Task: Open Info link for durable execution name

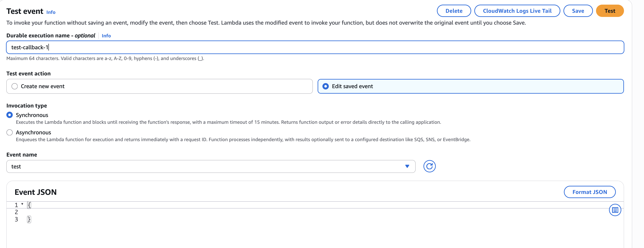Action: tap(106, 36)
